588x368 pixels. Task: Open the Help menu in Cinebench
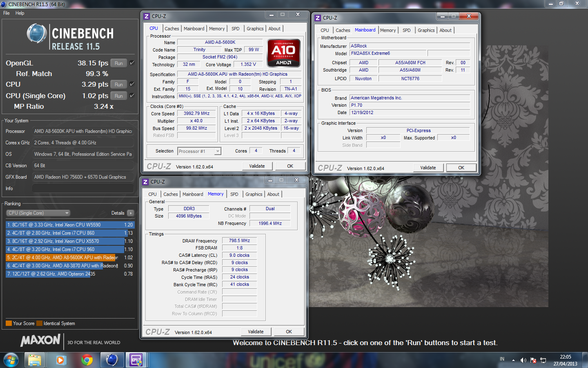pyautogui.click(x=20, y=13)
